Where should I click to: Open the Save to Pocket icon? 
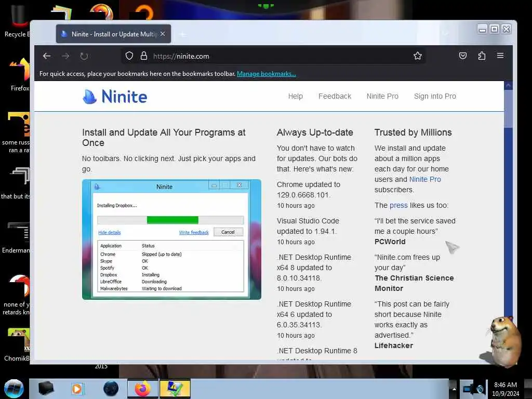pos(463,56)
